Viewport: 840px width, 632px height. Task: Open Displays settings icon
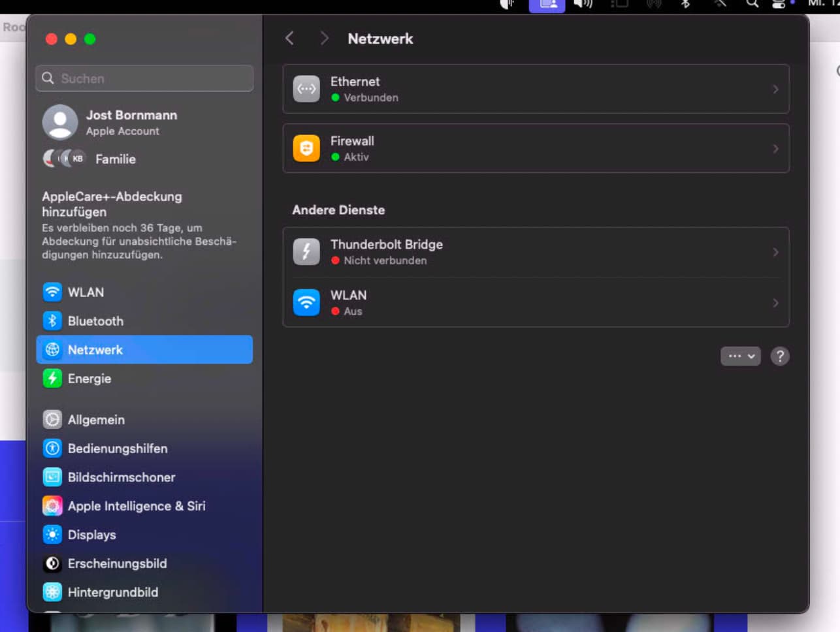point(52,534)
